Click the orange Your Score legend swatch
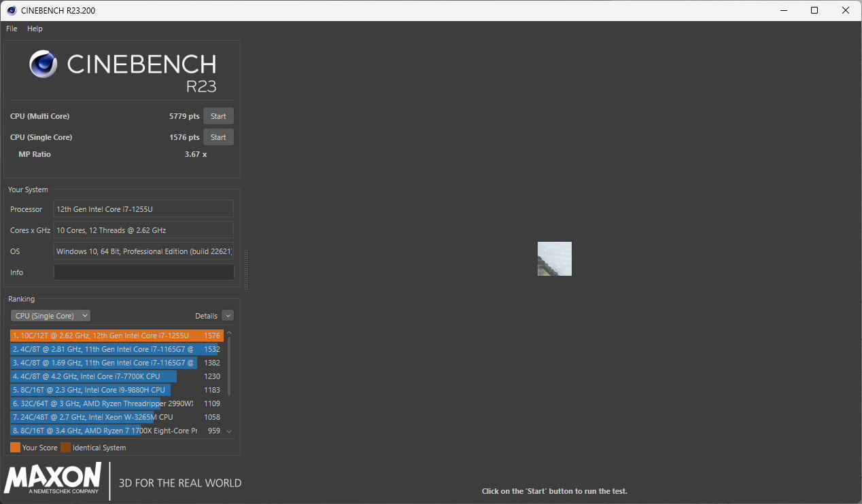Screen dimensions: 862x504 click(15, 448)
